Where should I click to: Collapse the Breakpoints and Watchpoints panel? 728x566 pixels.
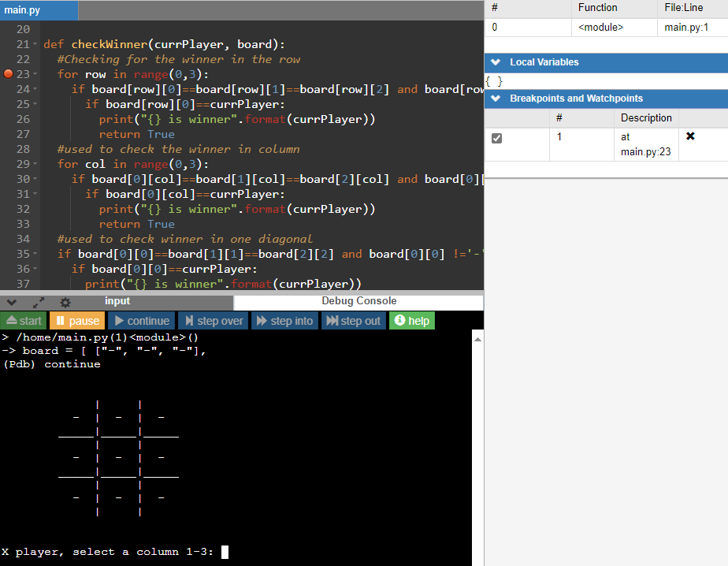[495, 99]
